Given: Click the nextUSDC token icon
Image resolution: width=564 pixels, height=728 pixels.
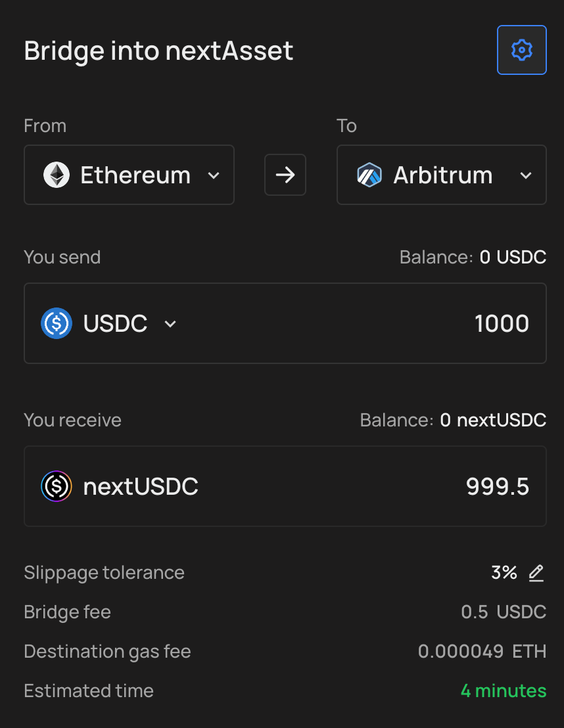Looking at the screenshot, I should click(x=57, y=486).
